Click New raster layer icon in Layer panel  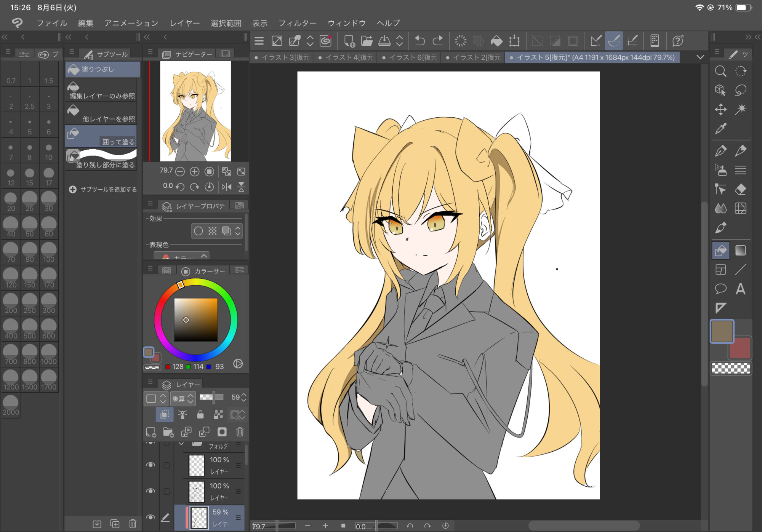(151, 432)
